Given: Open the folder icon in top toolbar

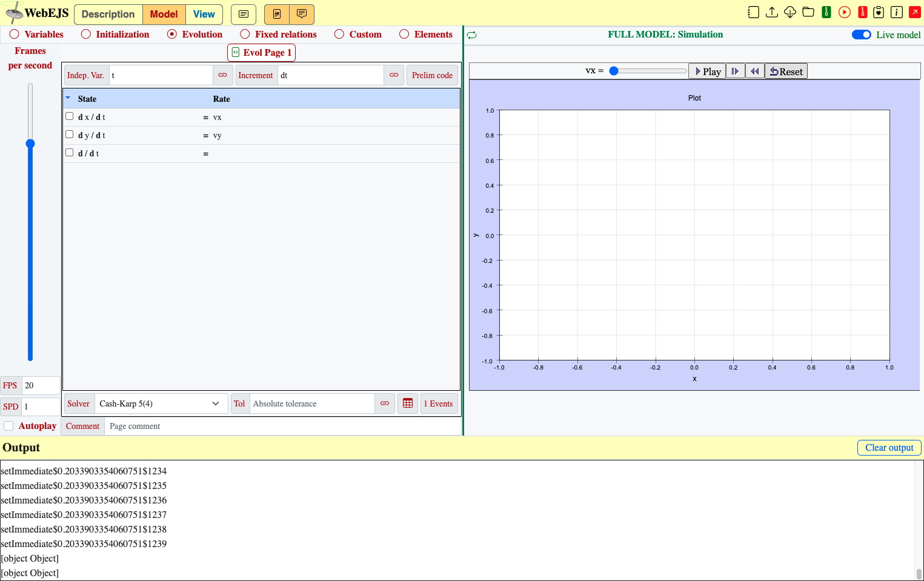Looking at the screenshot, I should pos(808,12).
